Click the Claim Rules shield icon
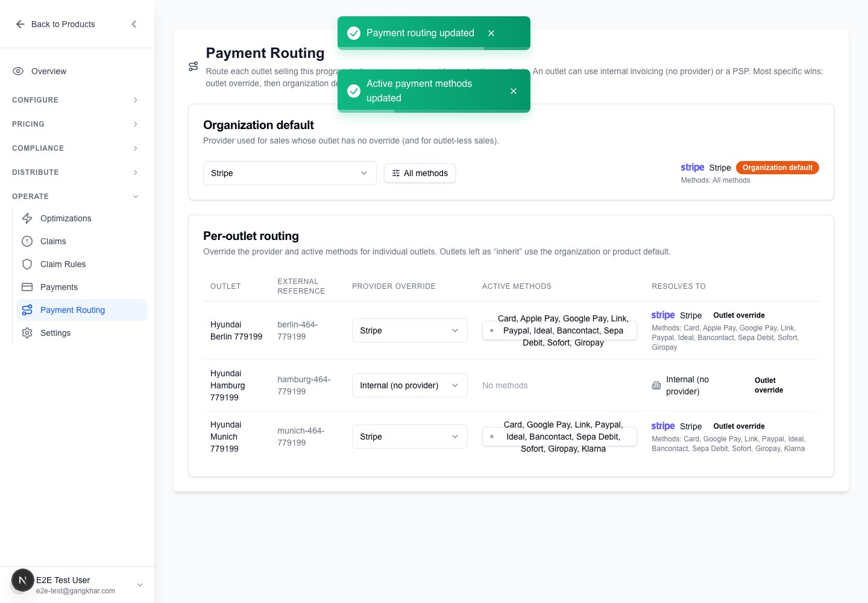Screen dimensions: 868x603 (x=27, y=264)
